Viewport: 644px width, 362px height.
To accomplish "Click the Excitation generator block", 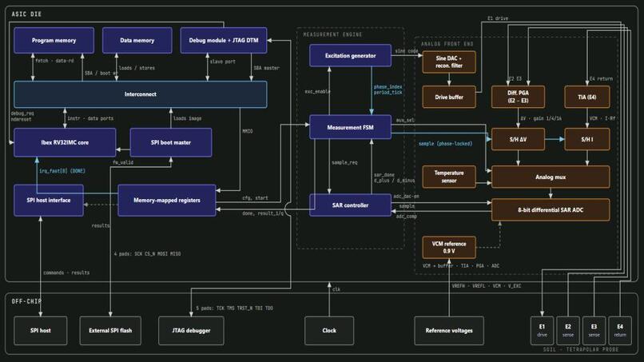I will pyautogui.click(x=350, y=55).
